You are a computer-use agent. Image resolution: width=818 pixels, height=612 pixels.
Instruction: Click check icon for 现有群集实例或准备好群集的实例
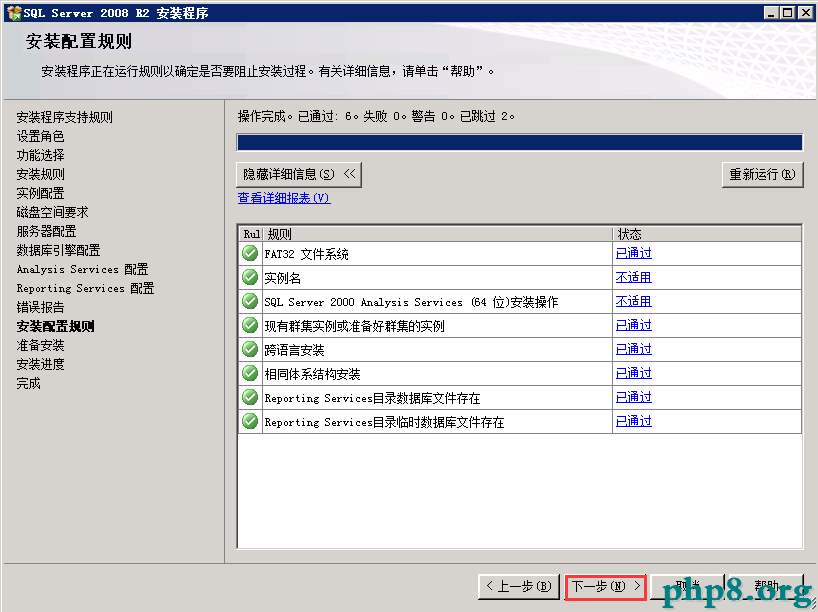click(x=250, y=325)
